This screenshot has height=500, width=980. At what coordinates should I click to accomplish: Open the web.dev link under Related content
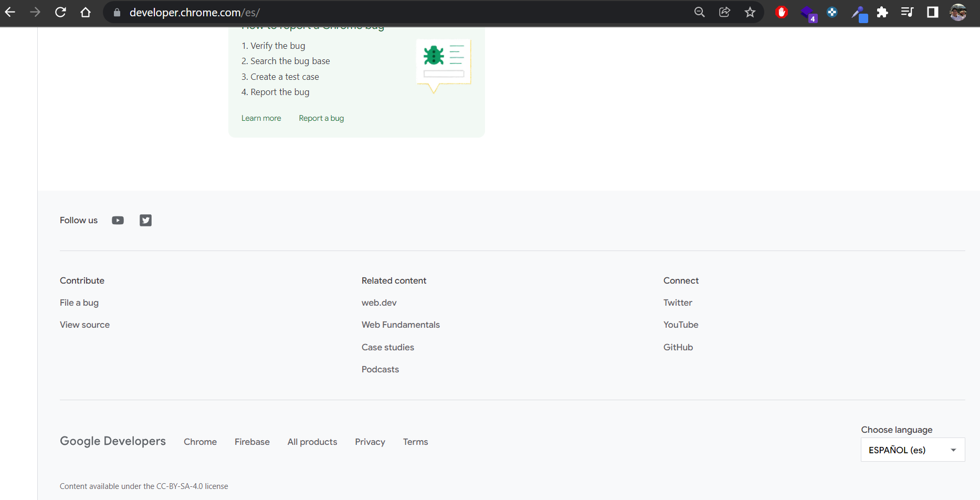click(379, 303)
